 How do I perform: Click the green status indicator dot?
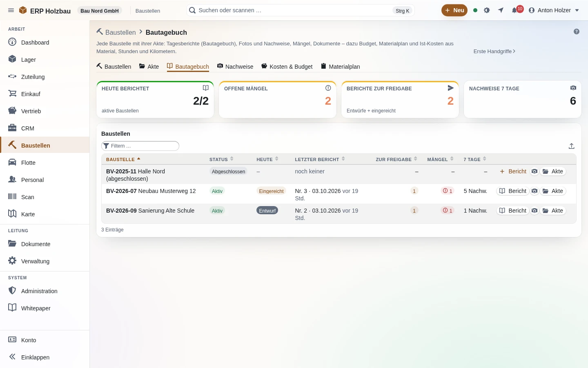click(475, 10)
